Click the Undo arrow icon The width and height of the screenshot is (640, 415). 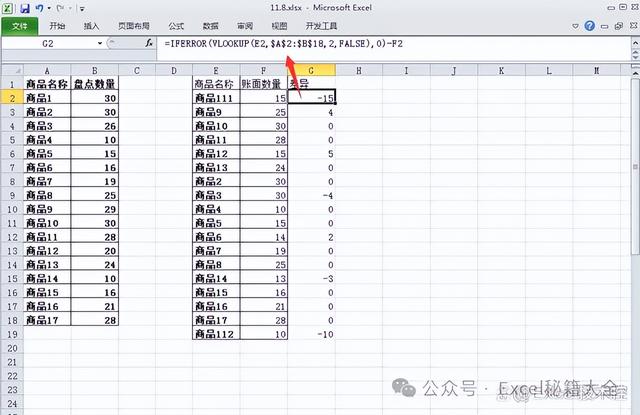(x=39, y=8)
